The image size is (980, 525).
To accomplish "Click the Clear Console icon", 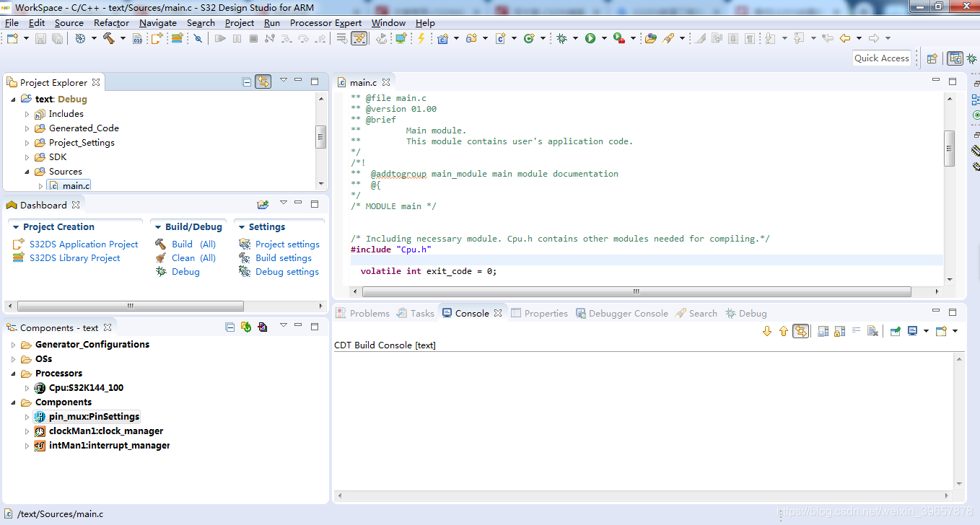I will tap(872, 331).
